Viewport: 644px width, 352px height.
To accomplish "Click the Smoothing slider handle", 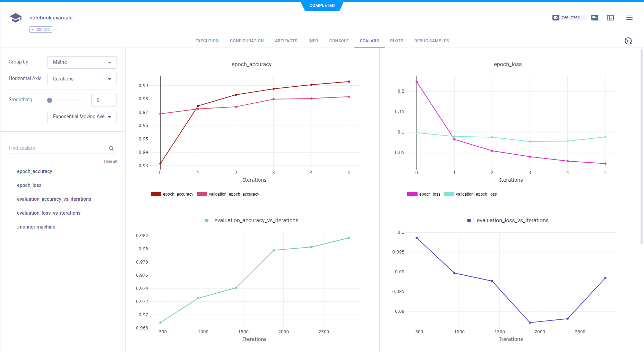I will click(x=50, y=100).
